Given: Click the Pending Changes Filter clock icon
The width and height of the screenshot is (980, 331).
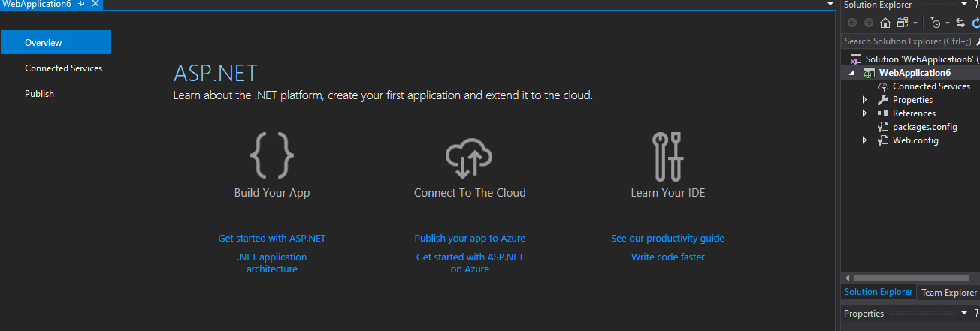Looking at the screenshot, I should tap(935, 23).
